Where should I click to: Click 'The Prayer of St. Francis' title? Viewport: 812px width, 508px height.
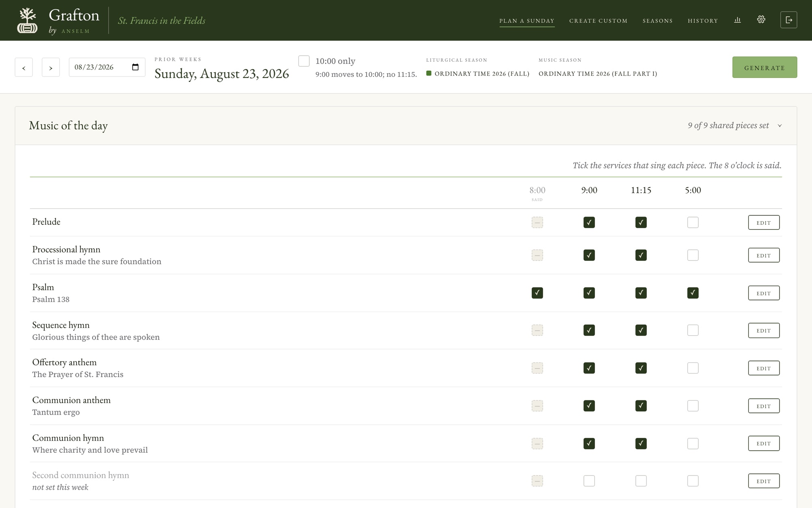pos(78,374)
